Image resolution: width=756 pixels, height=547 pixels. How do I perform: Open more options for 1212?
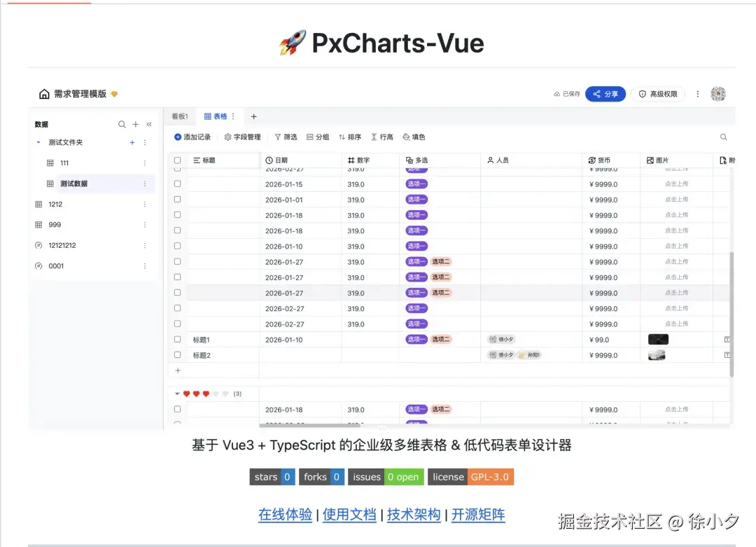tap(145, 205)
